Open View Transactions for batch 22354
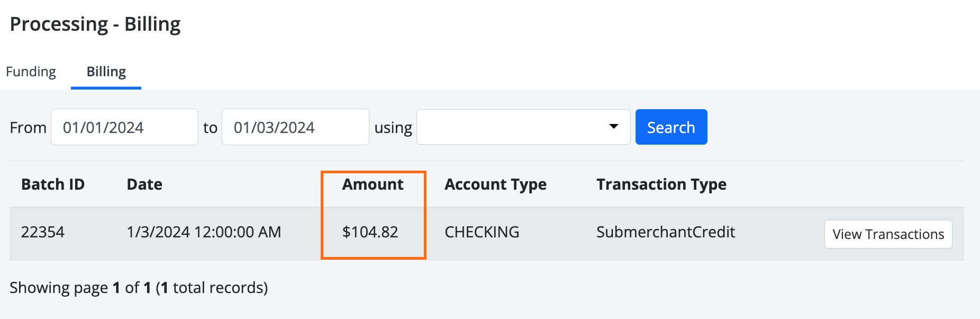This screenshot has height=319, width=980. [888, 234]
